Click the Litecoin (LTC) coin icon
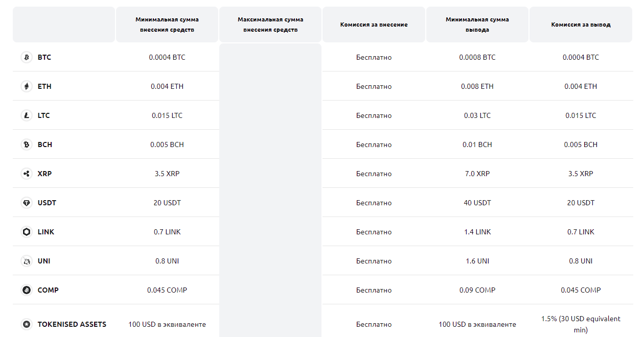The width and height of the screenshot is (644, 337). pos(27,115)
